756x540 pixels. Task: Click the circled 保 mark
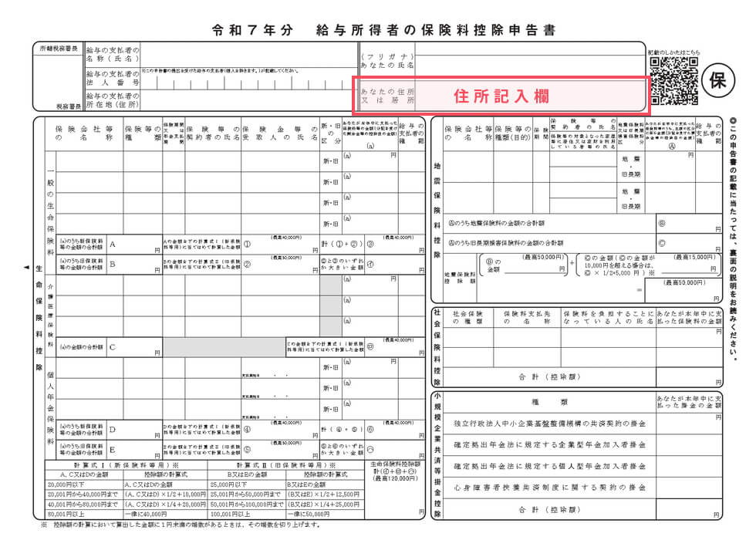(x=716, y=80)
